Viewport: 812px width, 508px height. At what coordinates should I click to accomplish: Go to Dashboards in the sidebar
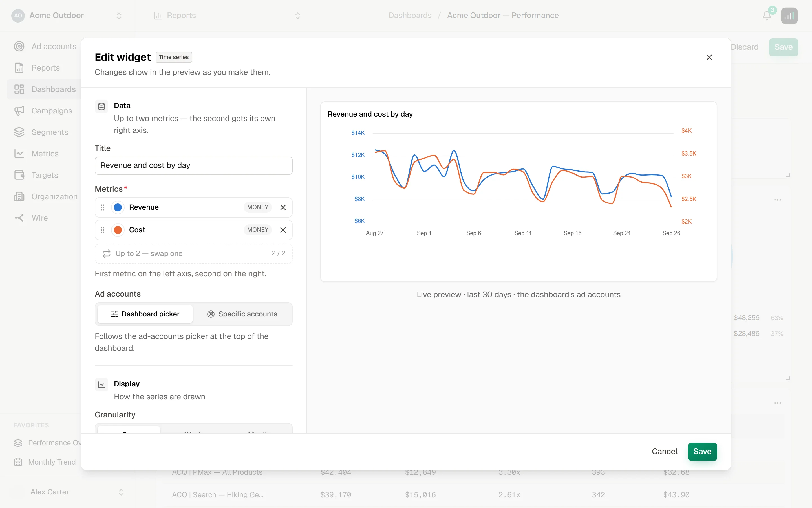45,89
